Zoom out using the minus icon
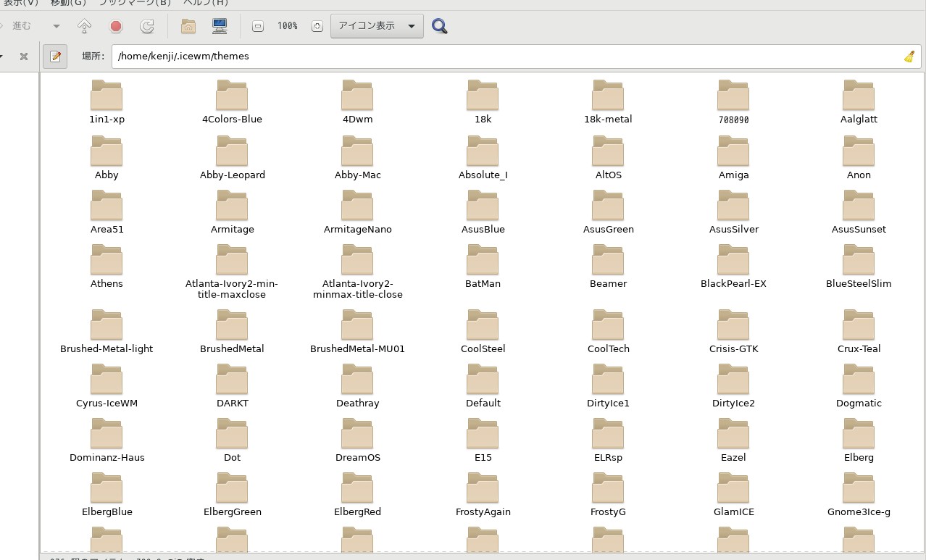This screenshot has width=926, height=560. [x=257, y=25]
